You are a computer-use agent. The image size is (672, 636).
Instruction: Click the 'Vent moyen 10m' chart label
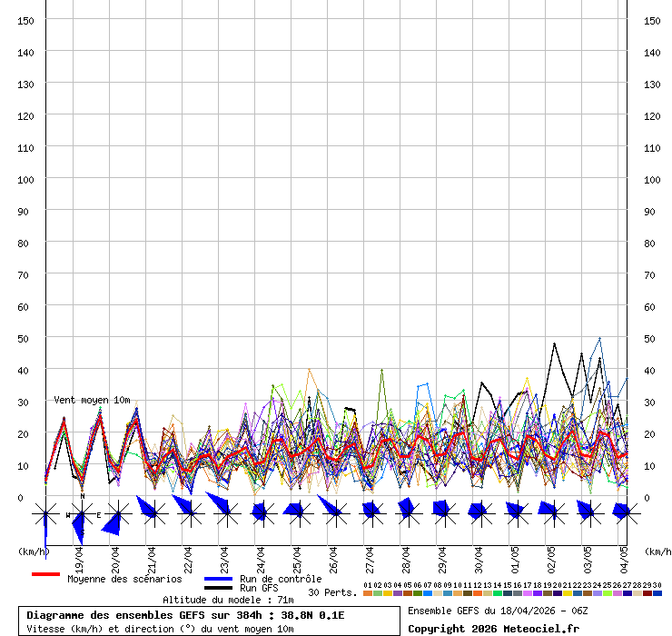click(92, 400)
